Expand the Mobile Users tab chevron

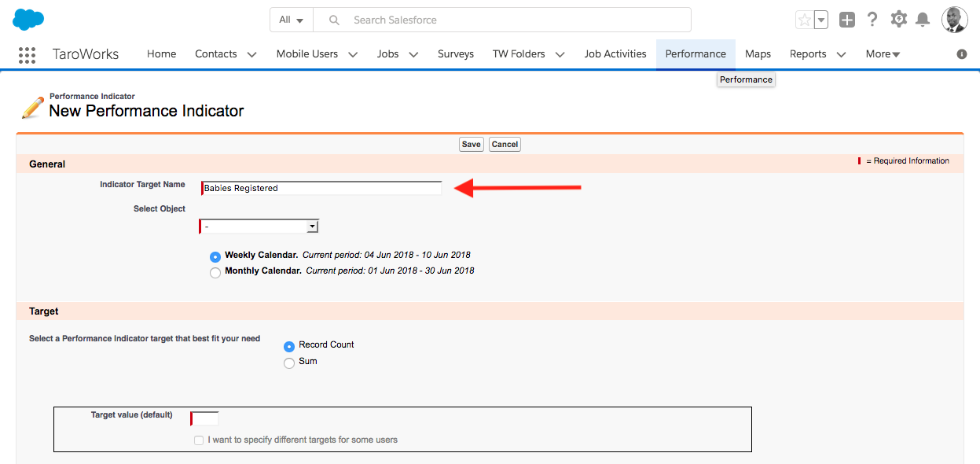click(x=353, y=54)
